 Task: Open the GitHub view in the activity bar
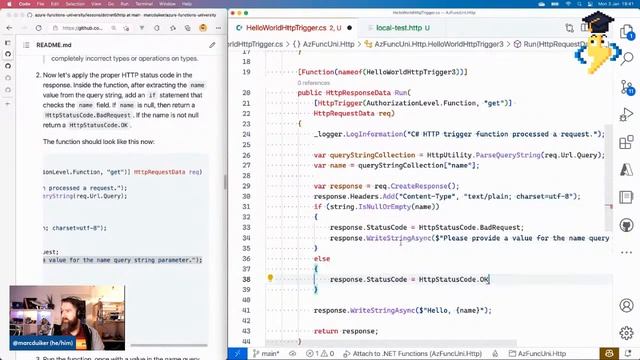coord(627,225)
